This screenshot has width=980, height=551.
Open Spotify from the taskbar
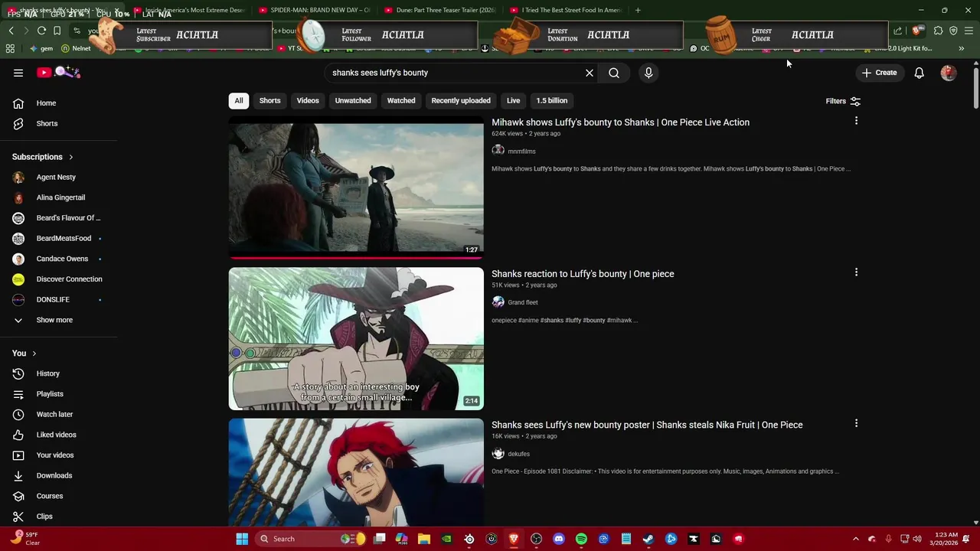[581, 539]
